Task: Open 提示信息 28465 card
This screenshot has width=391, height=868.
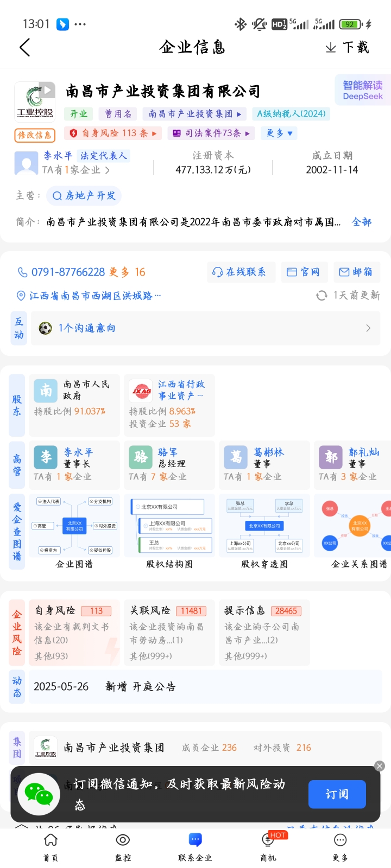Action: [x=264, y=633]
